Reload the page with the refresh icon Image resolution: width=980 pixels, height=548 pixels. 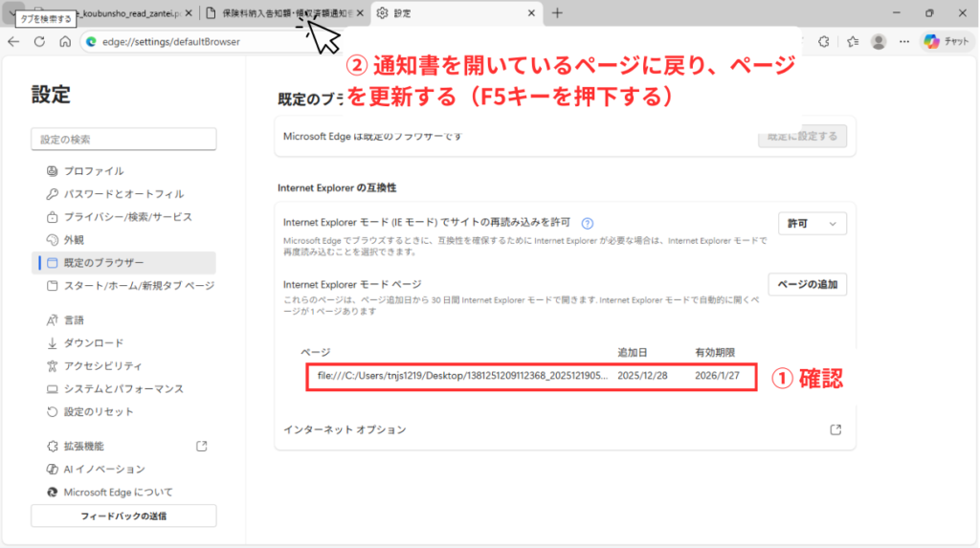(39, 42)
